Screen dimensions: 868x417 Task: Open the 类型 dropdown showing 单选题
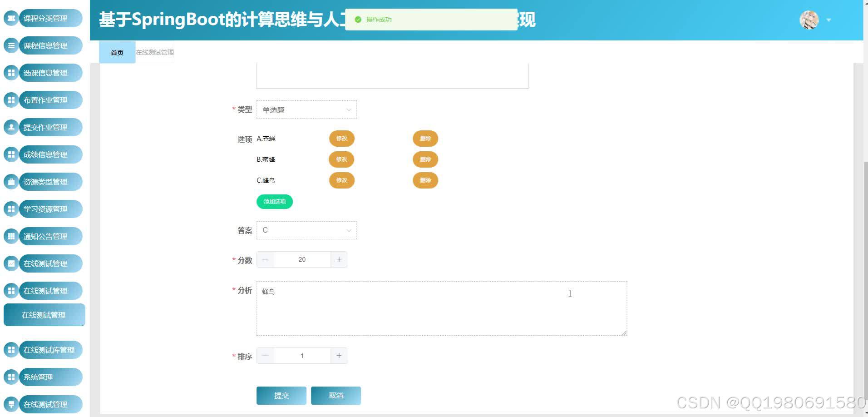(306, 109)
